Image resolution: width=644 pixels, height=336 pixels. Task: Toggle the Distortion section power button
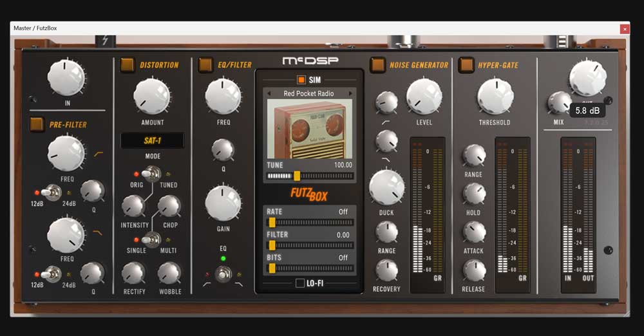coord(128,64)
